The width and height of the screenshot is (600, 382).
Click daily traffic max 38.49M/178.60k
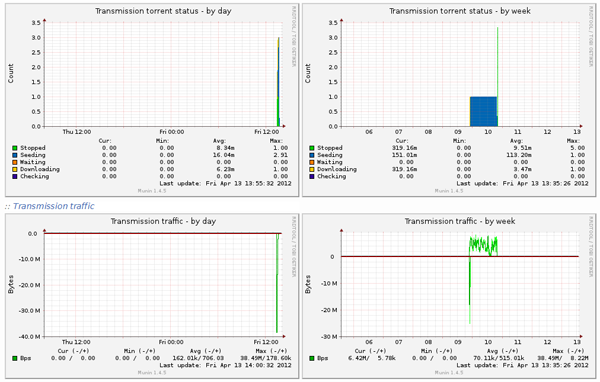click(266, 358)
